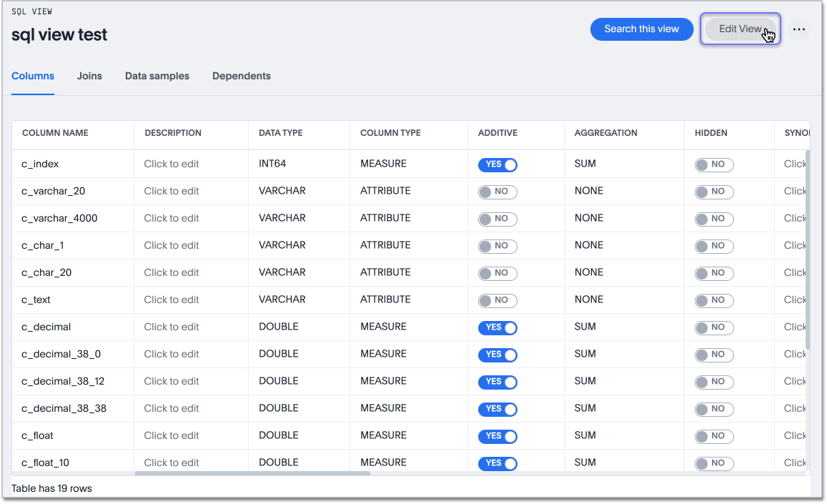Turn off the Additive toggle for c_decimal
Viewport: 827px width, 504px height.
tap(497, 327)
